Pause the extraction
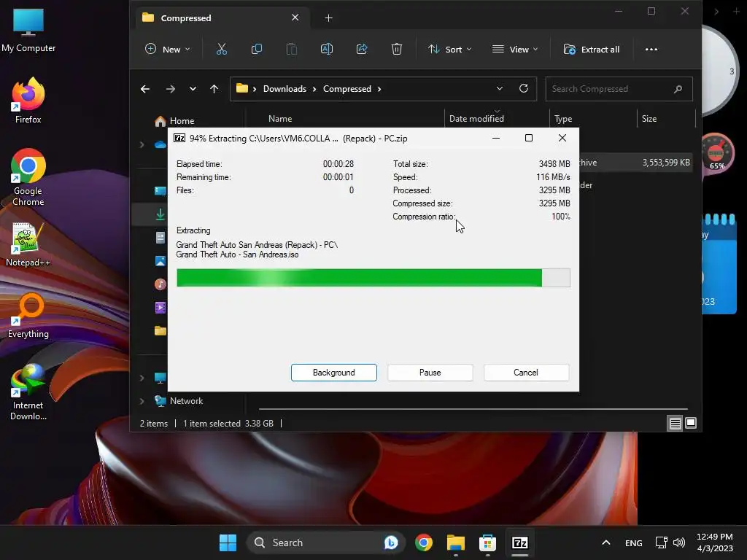 click(x=430, y=373)
